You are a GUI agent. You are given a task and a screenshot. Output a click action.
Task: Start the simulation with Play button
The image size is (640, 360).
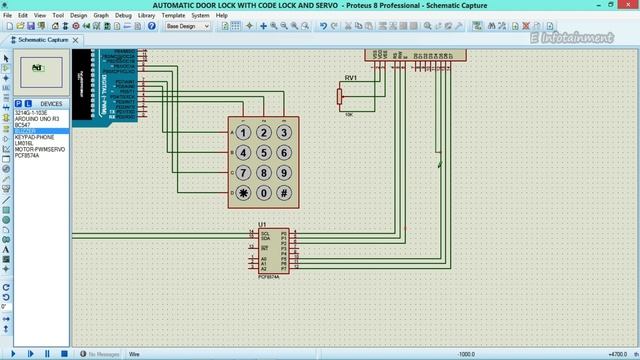13,354
